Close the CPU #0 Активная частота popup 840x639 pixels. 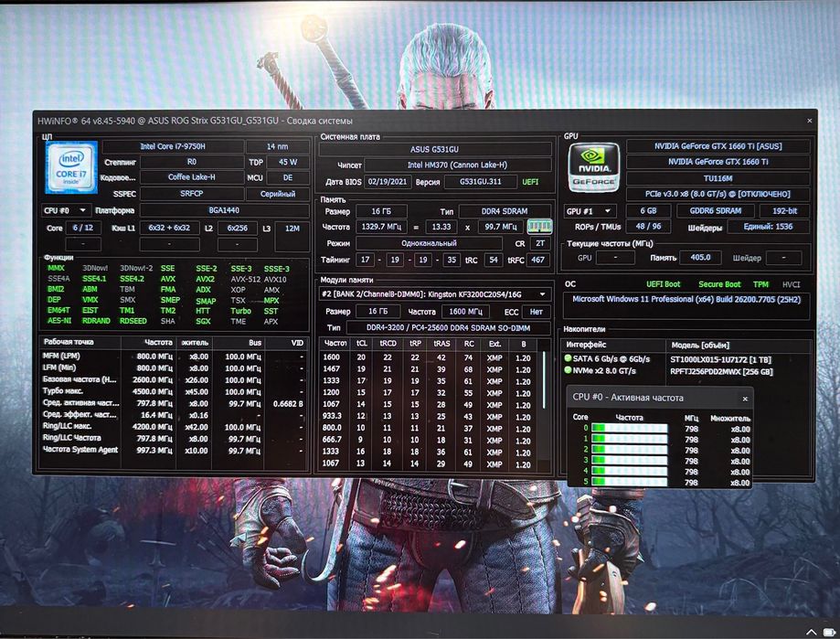point(745,399)
